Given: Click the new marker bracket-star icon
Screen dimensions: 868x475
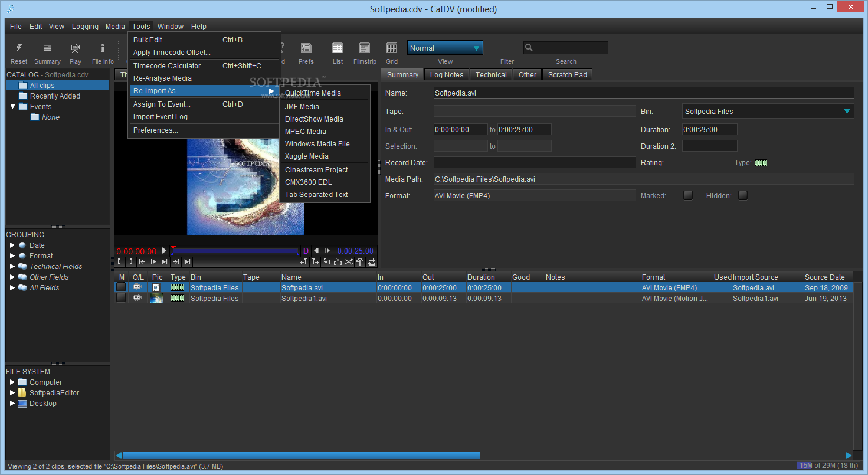Looking at the screenshot, I should [x=338, y=261].
